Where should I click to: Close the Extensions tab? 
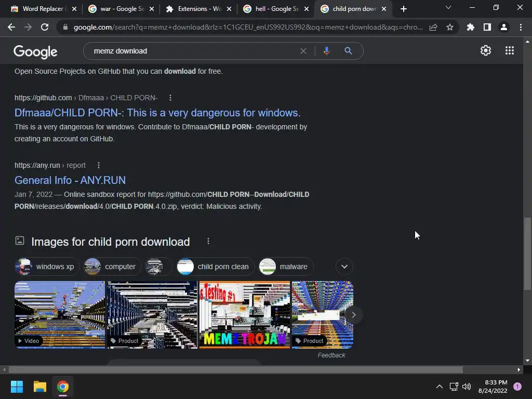229,9
